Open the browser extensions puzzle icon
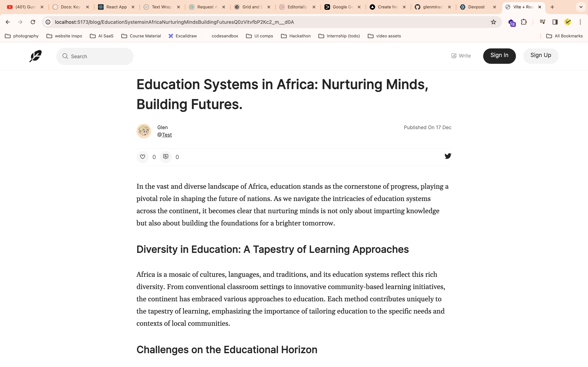The height and width of the screenshot is (367, 588). 524,22
